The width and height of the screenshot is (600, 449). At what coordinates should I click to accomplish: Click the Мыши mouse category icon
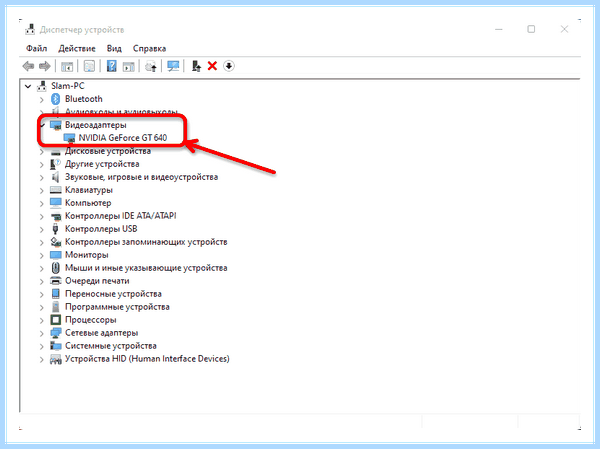[x=56, y=268]
